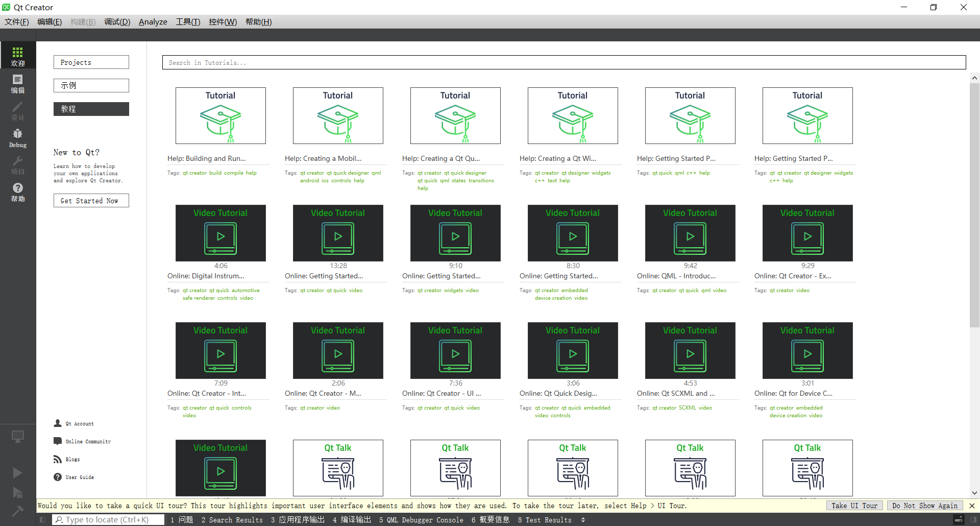
Task: Select the Projects button
Action: coord(91,62)
